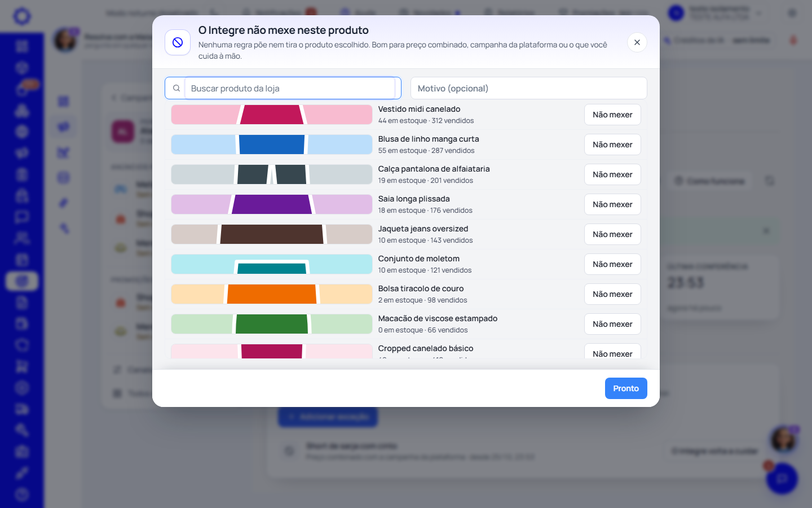
Task: Click the 'Jaqueta jeans oversized' title
Action: 423,229
